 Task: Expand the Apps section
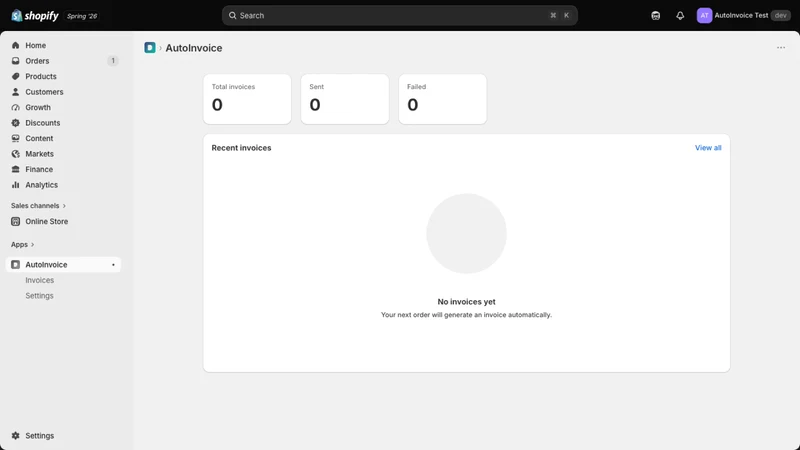pyautogui.click(x=22, y=244)
